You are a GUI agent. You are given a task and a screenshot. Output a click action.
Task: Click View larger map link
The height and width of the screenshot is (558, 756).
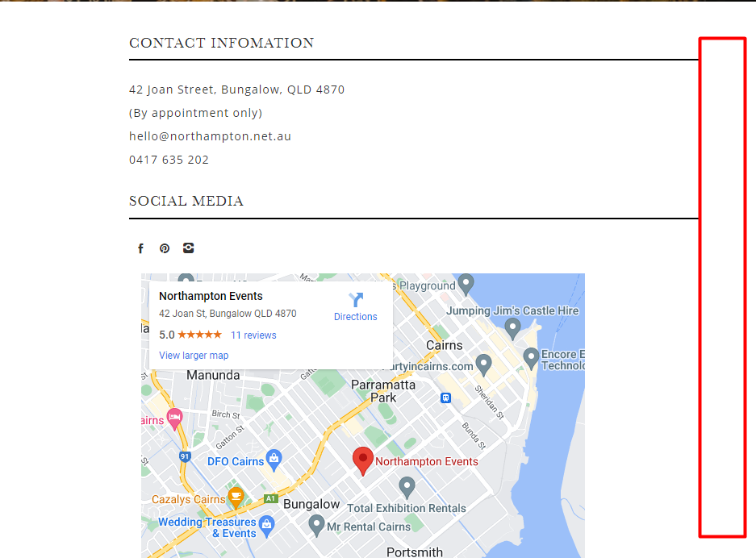pos(194,356)
